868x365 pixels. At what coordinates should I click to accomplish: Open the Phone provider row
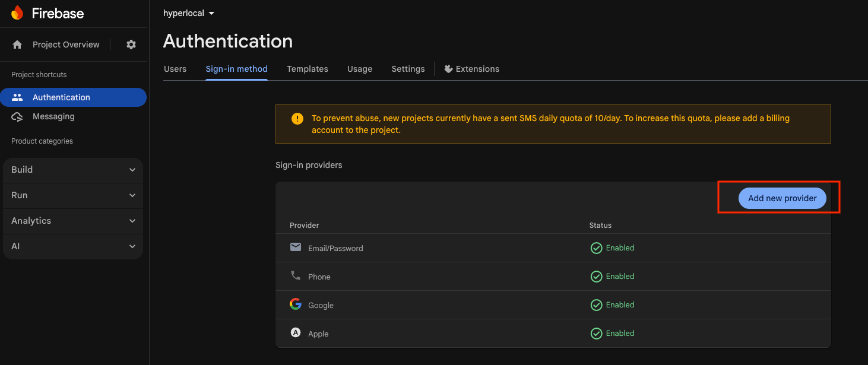click(553, 277)
